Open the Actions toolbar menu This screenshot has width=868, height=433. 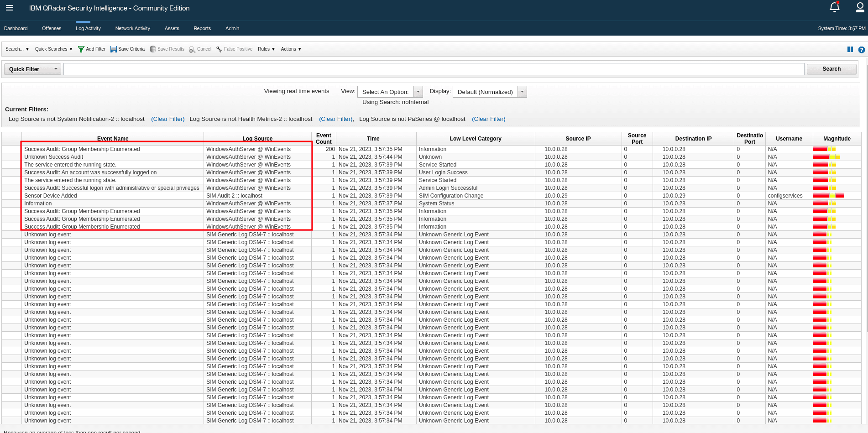(x=291, y=49)
